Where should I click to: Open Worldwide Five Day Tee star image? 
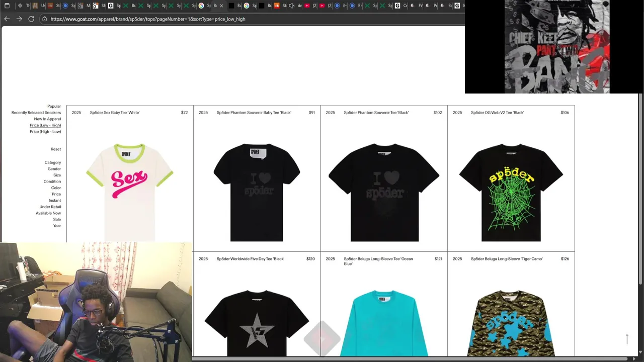257,323
